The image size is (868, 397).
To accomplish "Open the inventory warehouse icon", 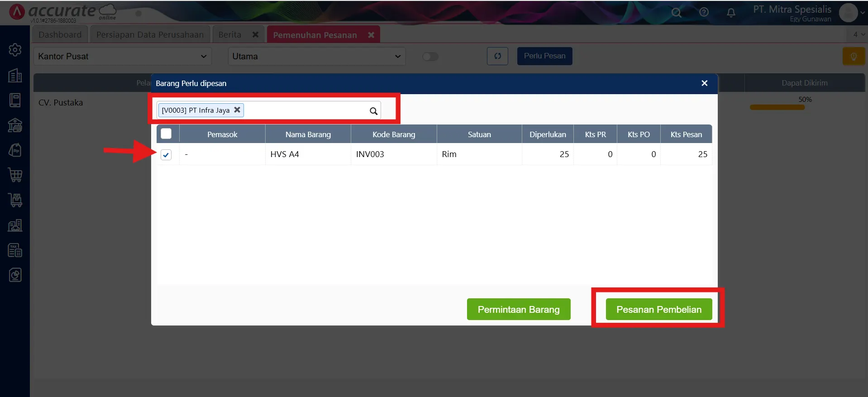I will 15,225.
